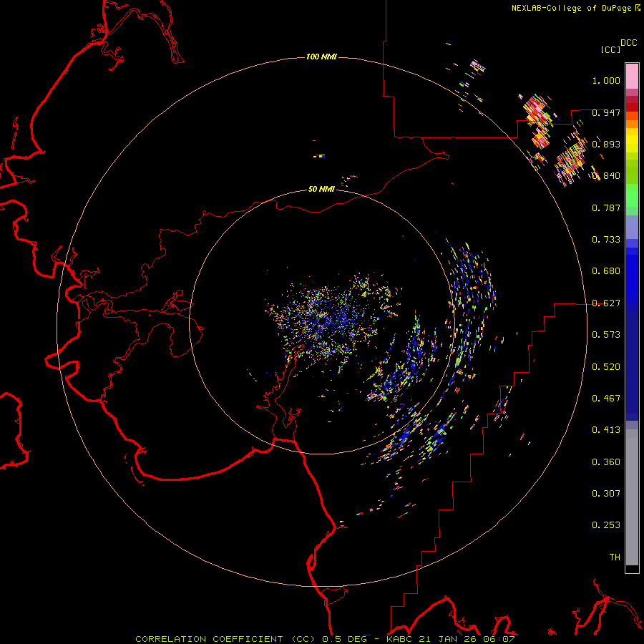Click the 0.840 legend value
Screen dimensions: 644x644
tap(606, 176)
